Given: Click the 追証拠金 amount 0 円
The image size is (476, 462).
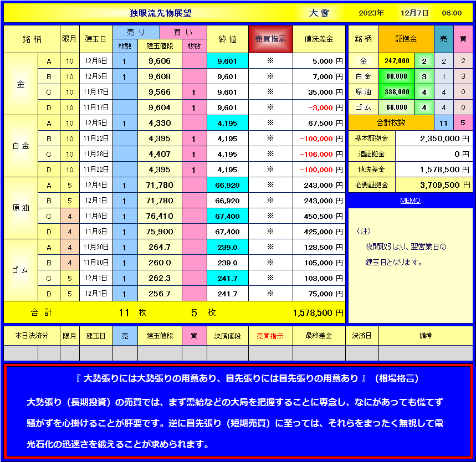Looking at the screenshot, I should pyautogui.click(x=434, y=154).
